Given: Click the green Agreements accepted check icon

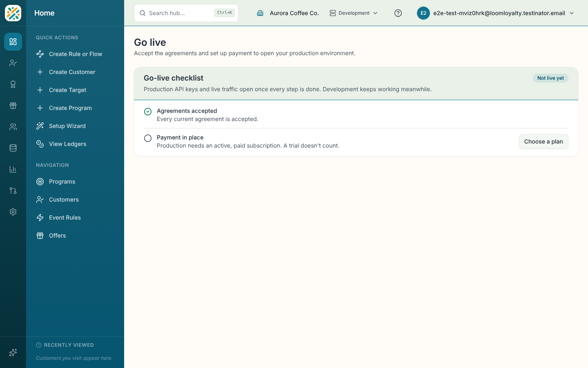Looking at the screenshot, I should click(x=148, y=112).
